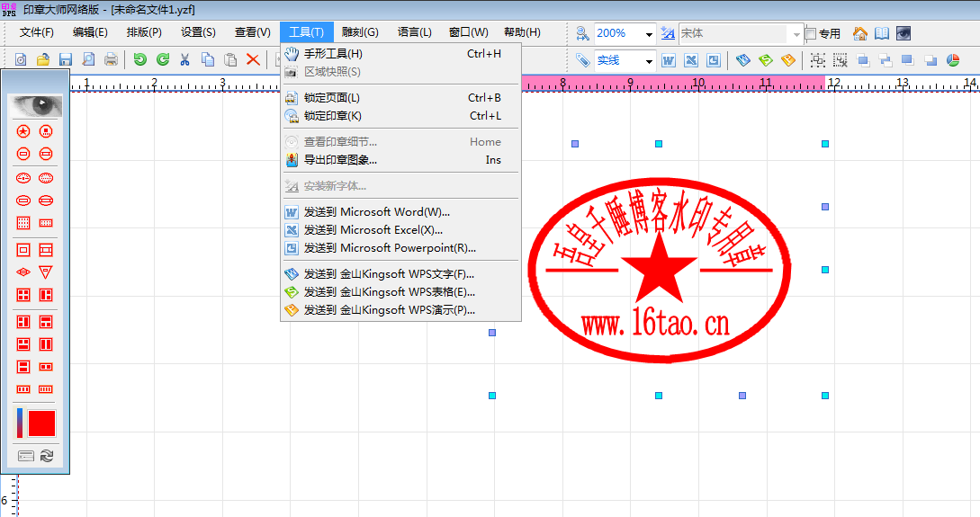Open the 文件(F) menu
The image size is (980, 517).
tap(37, 32)
